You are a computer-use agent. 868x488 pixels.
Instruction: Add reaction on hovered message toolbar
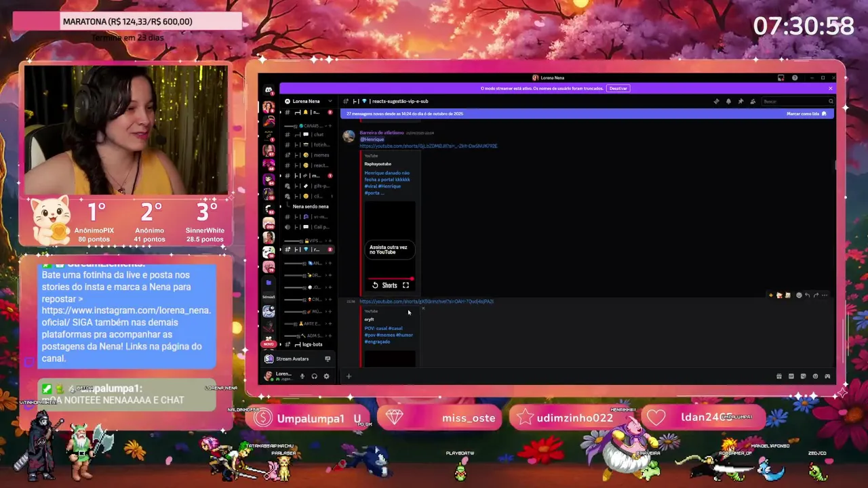coord(799,296)
